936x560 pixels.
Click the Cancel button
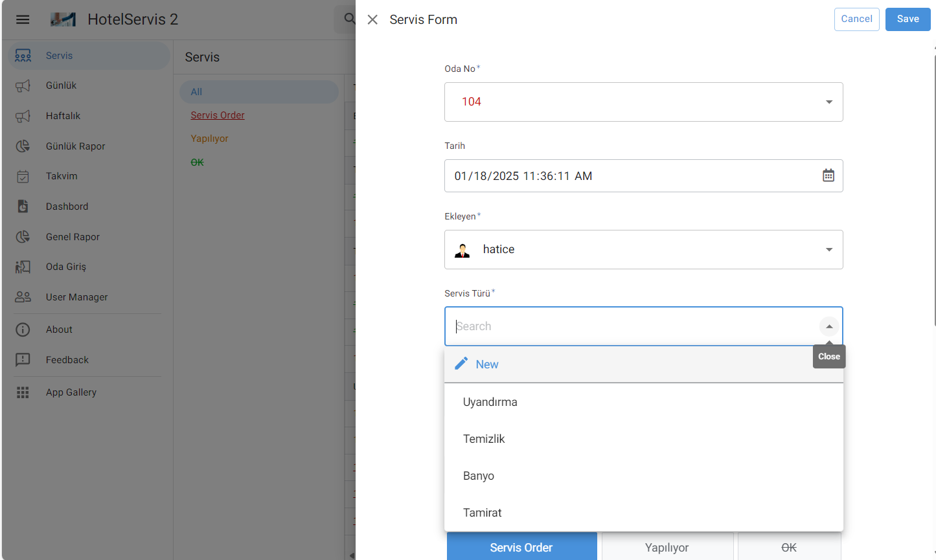pyautogui.click(x=856, y=19)
